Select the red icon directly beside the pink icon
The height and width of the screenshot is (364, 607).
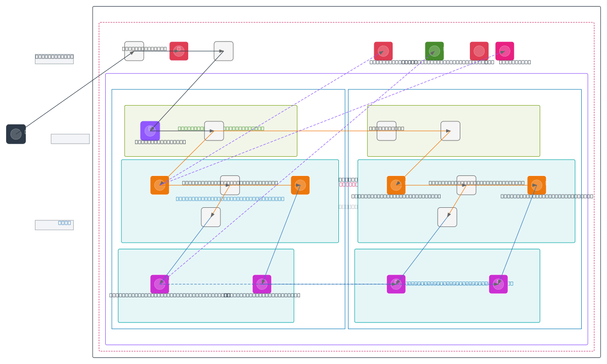point(479,51)
